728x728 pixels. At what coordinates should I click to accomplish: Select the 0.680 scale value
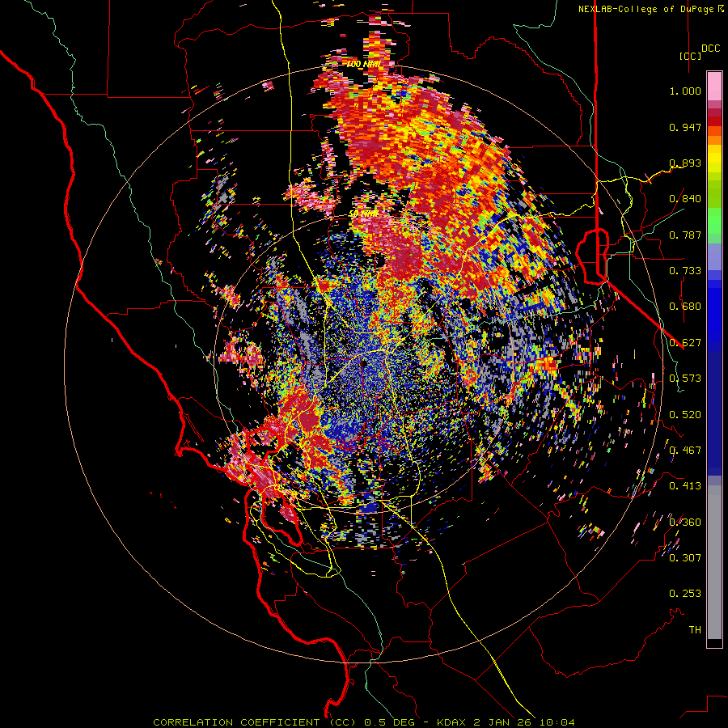click(685, 307)
